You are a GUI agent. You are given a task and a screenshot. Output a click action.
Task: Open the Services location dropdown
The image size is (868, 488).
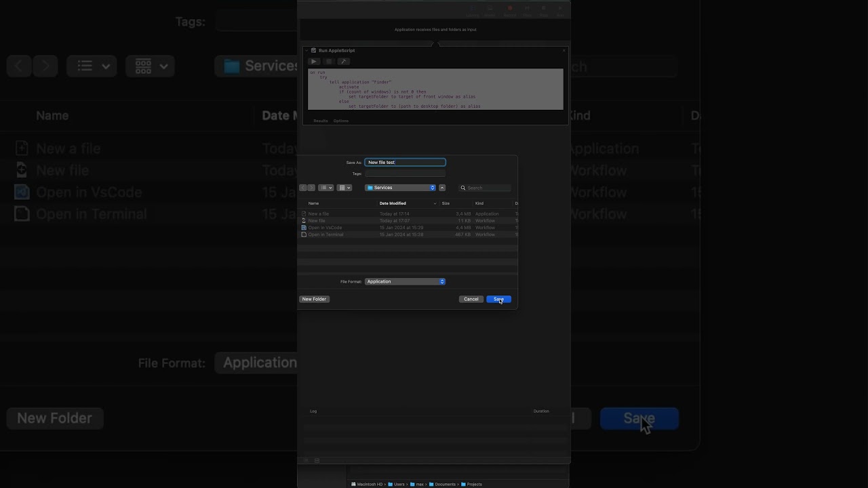400,188
